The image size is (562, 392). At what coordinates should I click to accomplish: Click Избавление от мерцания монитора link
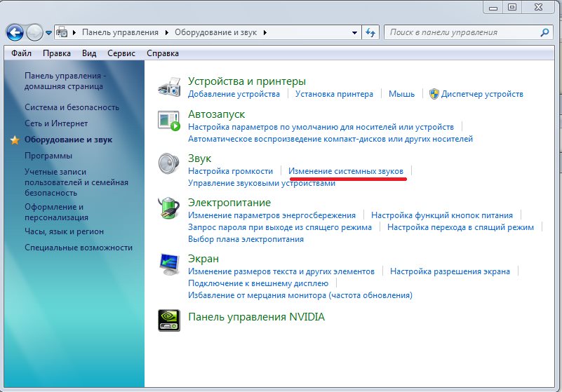pos(300,295)
